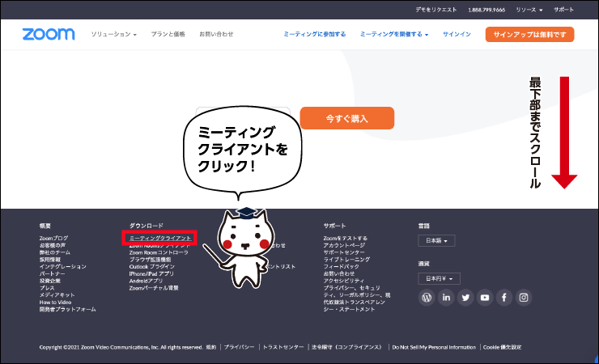The height and width of the screenshot is (364, 599).
Task: Open the プレス footer link
Action: (47, 288)
